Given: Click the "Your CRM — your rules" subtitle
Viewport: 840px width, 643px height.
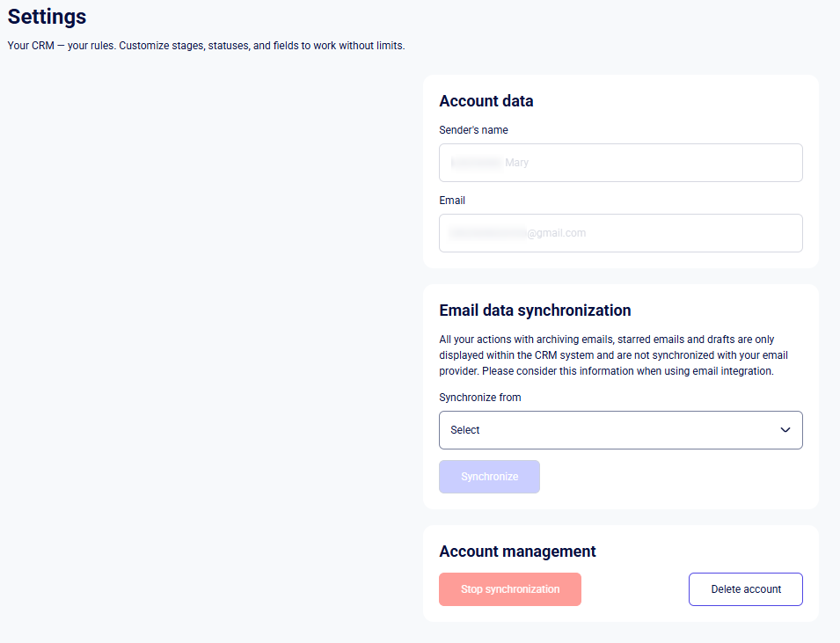Looking at the screenshot, I should (x=206, y=46).
